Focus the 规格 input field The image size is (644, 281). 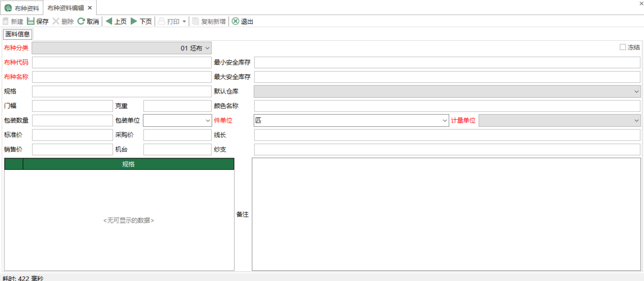(122, 92)
